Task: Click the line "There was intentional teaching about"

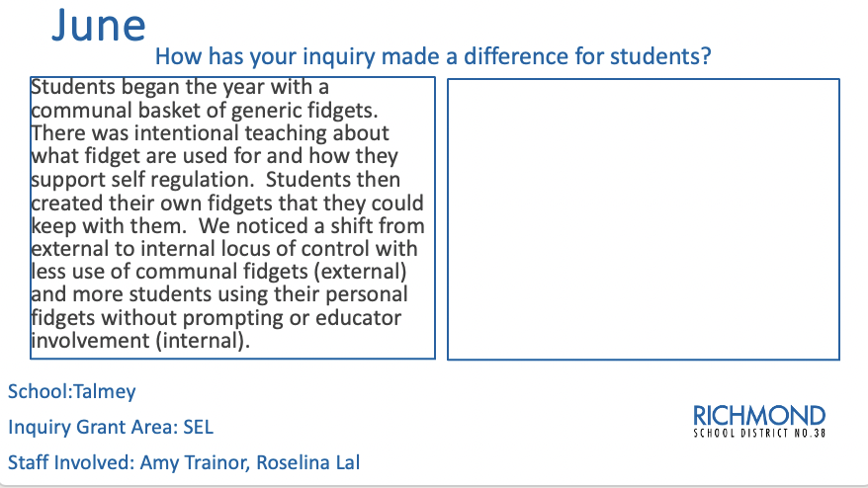Action: [x=210, y=133]
